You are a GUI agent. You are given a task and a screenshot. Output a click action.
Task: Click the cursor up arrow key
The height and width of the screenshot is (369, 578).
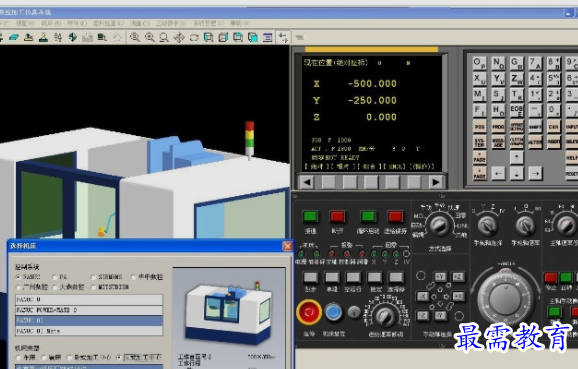tap(516, 158)
